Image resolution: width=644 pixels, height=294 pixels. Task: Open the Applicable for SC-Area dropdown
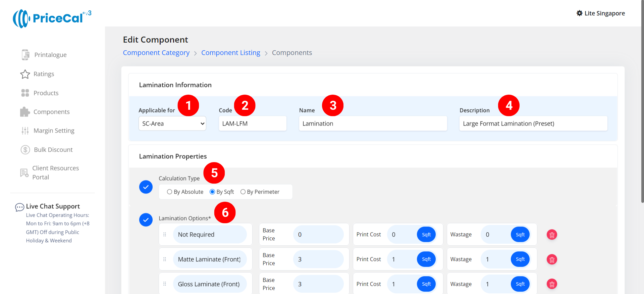[x=172, y=124]
